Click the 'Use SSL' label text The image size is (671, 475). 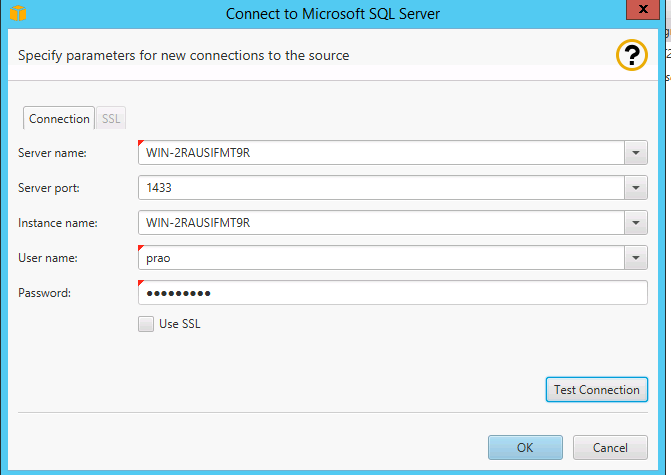pyautogui.click(x=180, y=324)
